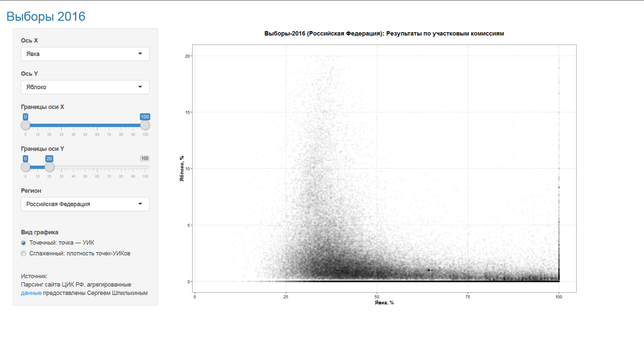644x362 pixels.
Task: Open the данные source link
Action: 31,293
